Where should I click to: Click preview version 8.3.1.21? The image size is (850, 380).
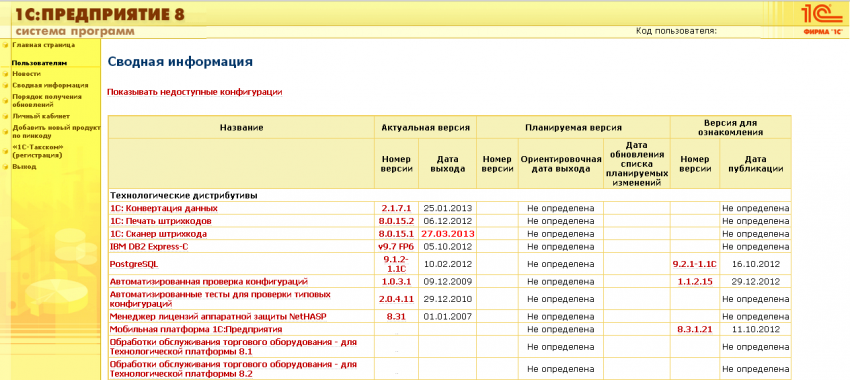coord(694,329)
